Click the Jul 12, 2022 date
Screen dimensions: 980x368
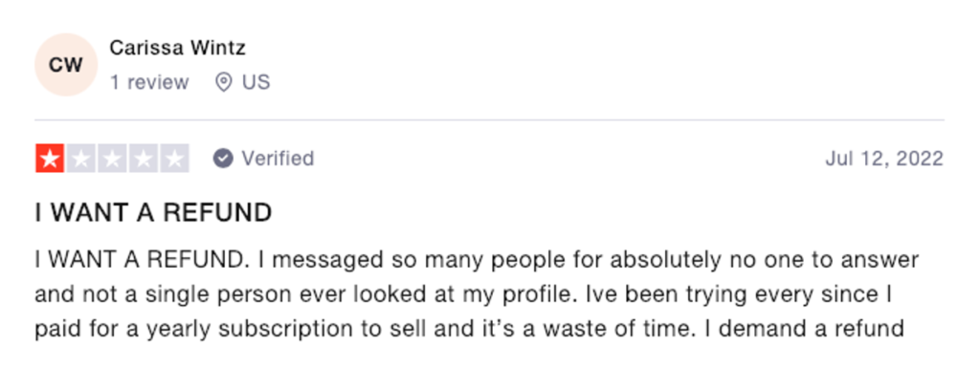pyautogui.click(x=883, y=159)
